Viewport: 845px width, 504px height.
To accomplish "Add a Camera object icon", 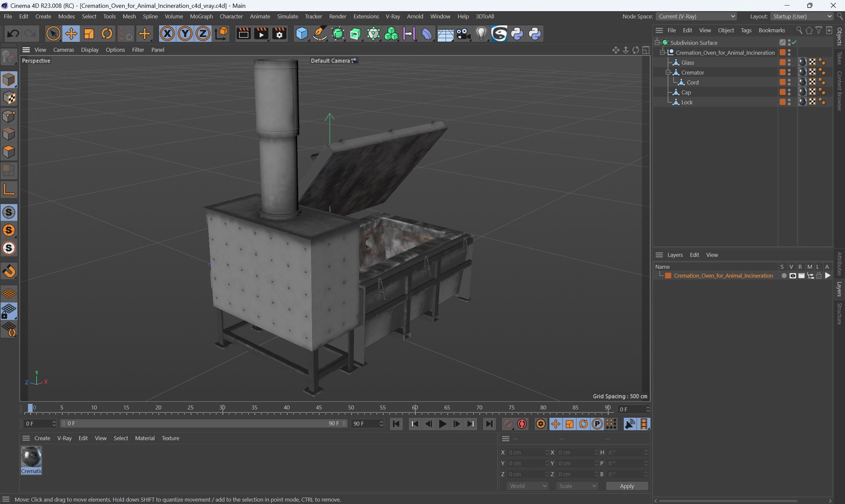I will pyautogui.click(x=463, y=34).
